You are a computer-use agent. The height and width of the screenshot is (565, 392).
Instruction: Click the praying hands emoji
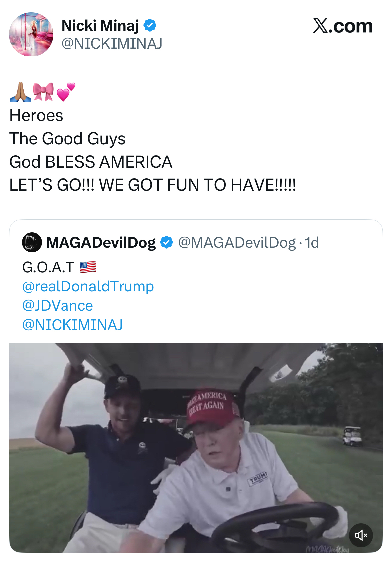tap(20, 92)
